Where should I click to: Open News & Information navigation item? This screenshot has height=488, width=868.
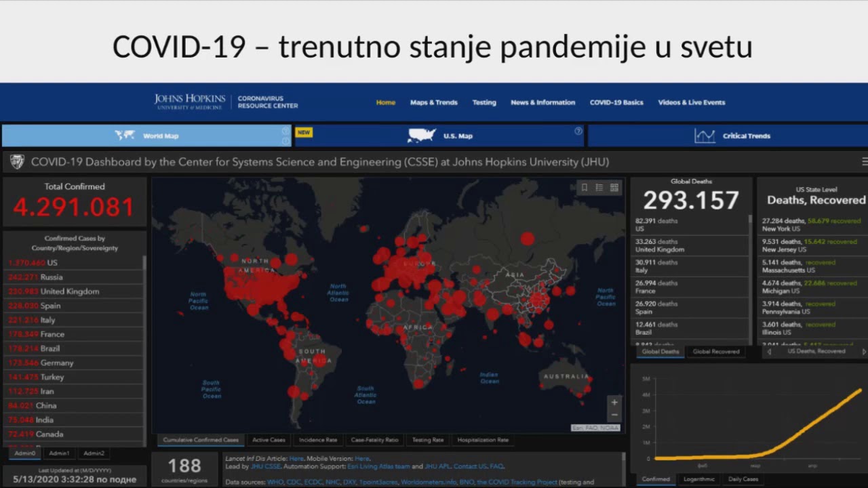[x=543, y=102]
